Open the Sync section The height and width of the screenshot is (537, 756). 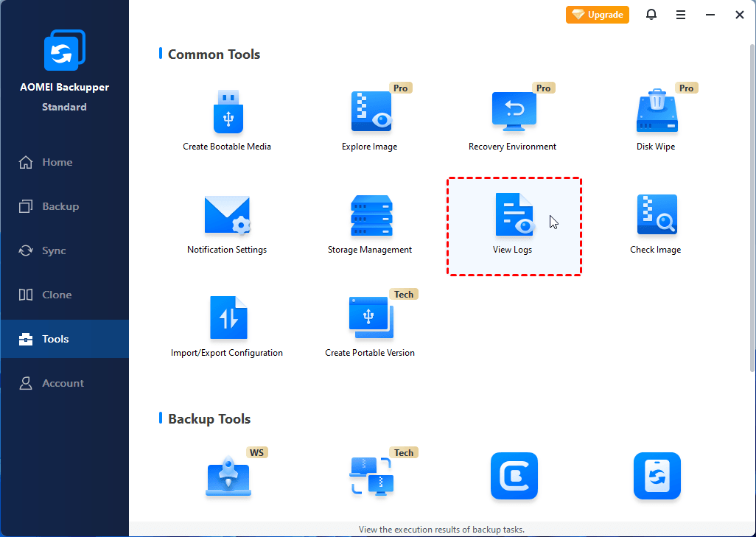click(x=65, y=250)
